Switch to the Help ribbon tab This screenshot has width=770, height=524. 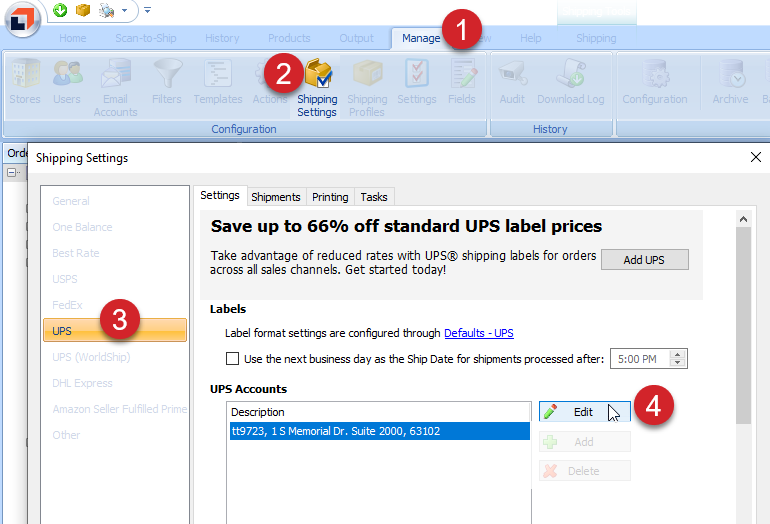tap(531, 38)
